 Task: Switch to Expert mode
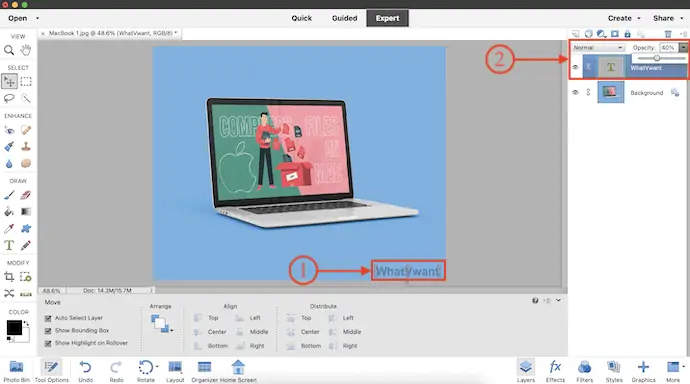pyautogui.click(x=387, y=18)
